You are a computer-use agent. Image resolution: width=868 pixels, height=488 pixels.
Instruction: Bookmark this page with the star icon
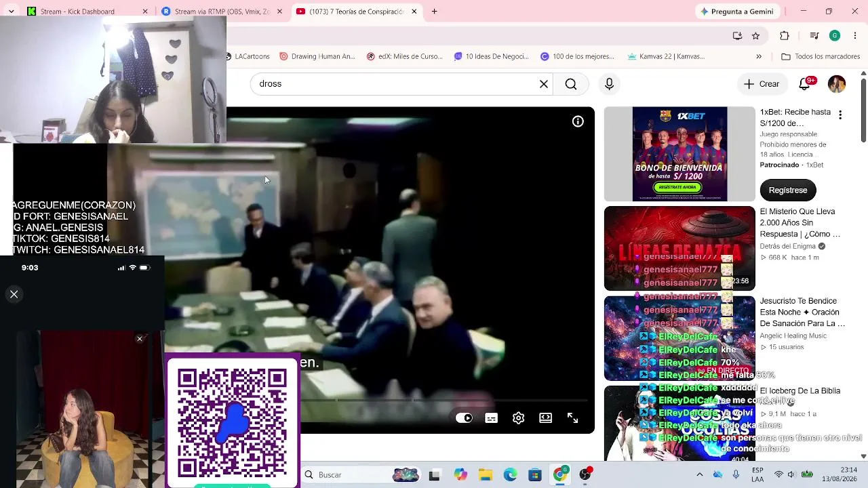[755, 36]
